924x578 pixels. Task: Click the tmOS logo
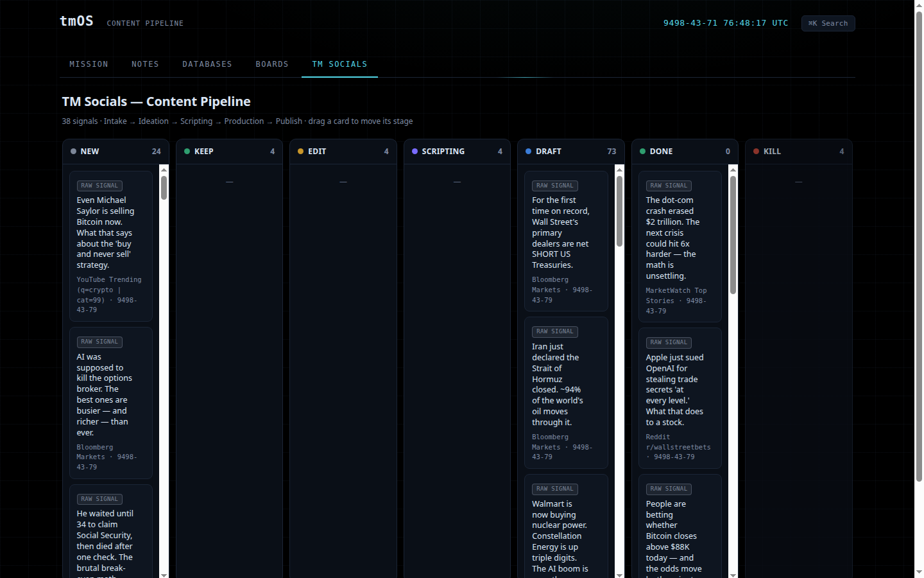[76, 21]
